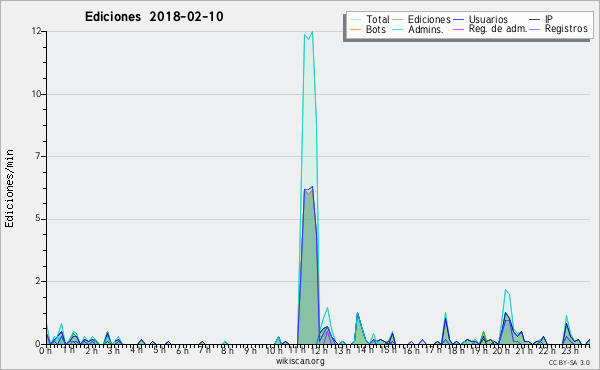Screen dimensions: 600x370
Task: Click the x-axis label '23 h'
Action: (x=570, y=350)
